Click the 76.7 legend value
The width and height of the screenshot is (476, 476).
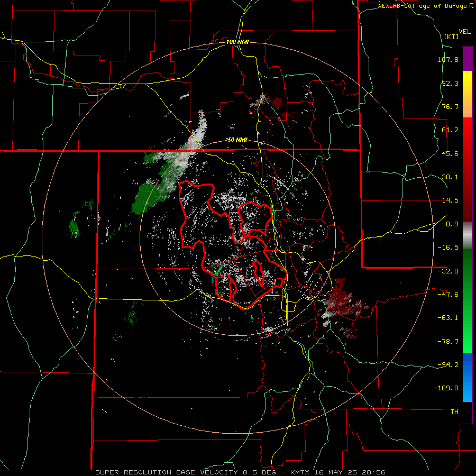tap(450, 106)
